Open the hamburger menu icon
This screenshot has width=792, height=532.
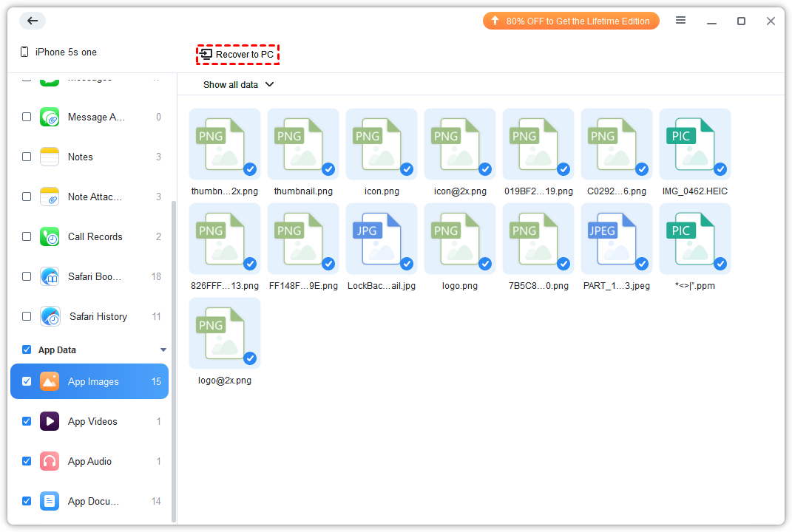click(680, 21)
